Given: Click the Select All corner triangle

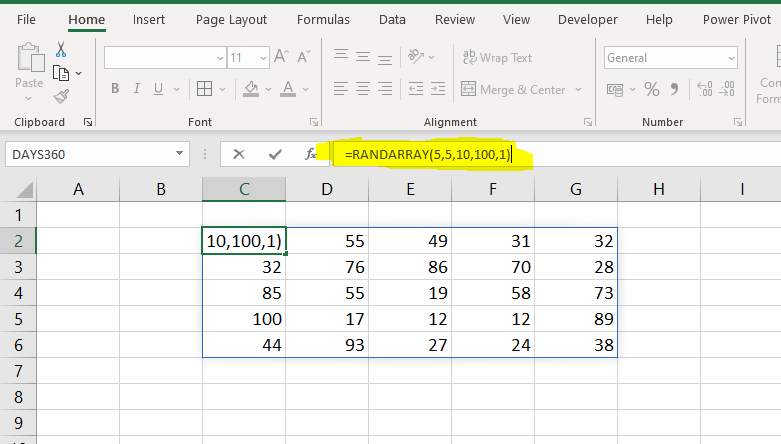Looking at the screenshot, I should [25, 190].
